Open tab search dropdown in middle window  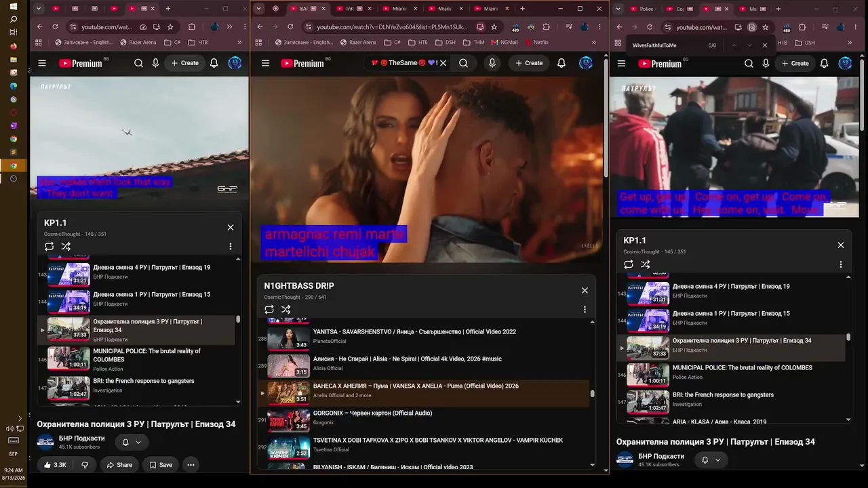(x=259, y=9)
